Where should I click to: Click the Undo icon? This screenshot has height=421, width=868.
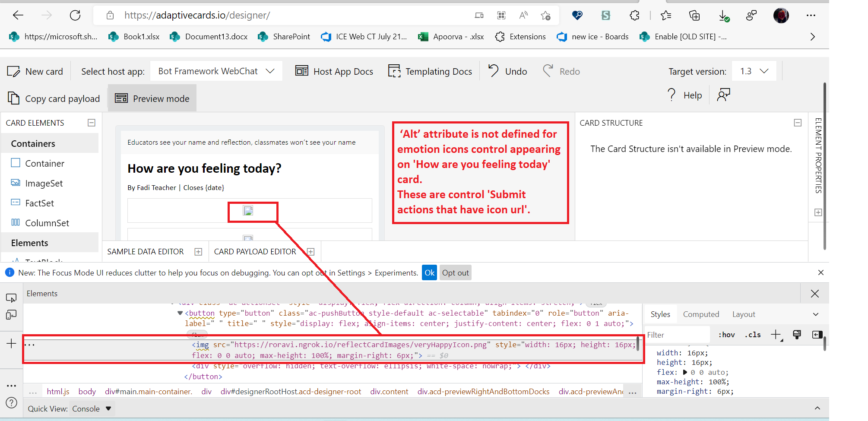point(492,70)
